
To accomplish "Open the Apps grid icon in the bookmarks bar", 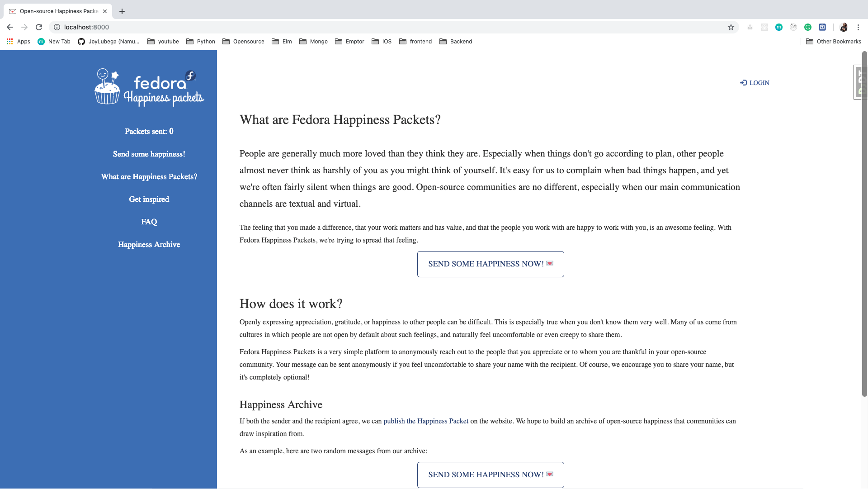I will [x=9, y=41].
